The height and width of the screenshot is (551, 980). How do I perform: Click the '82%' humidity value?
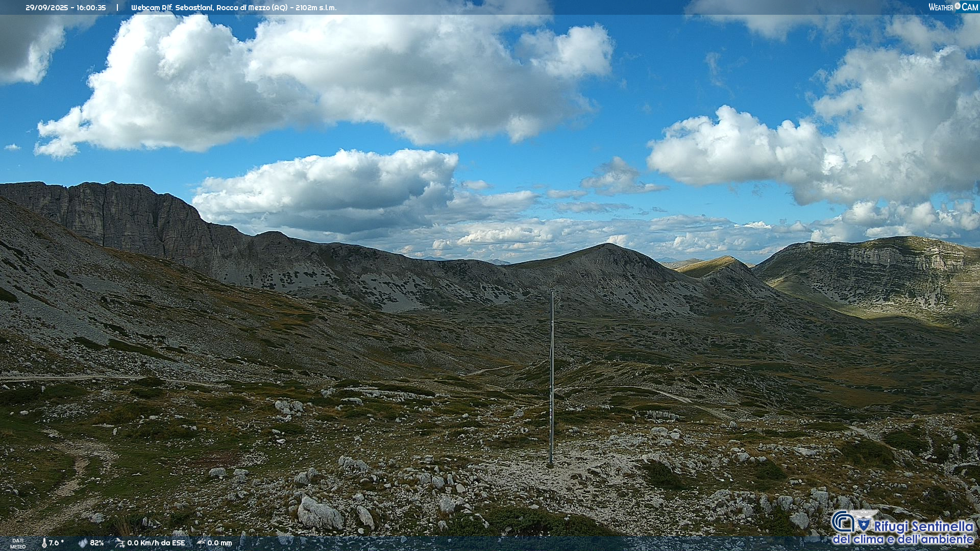97,543
